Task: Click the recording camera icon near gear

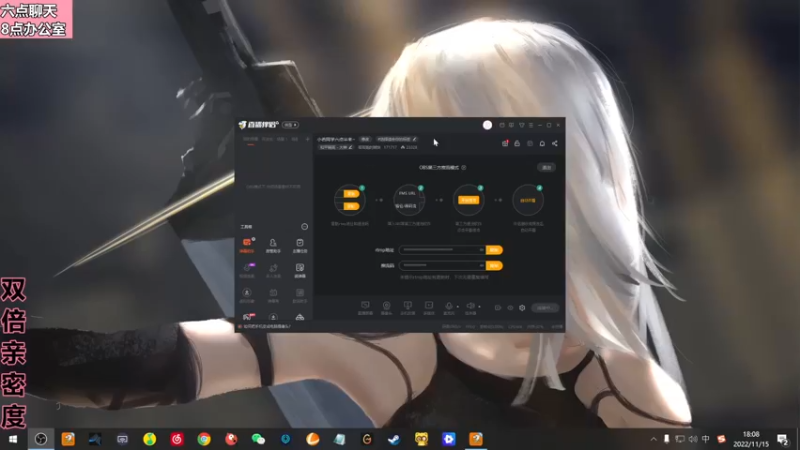Action: click(x=498, y=308)
